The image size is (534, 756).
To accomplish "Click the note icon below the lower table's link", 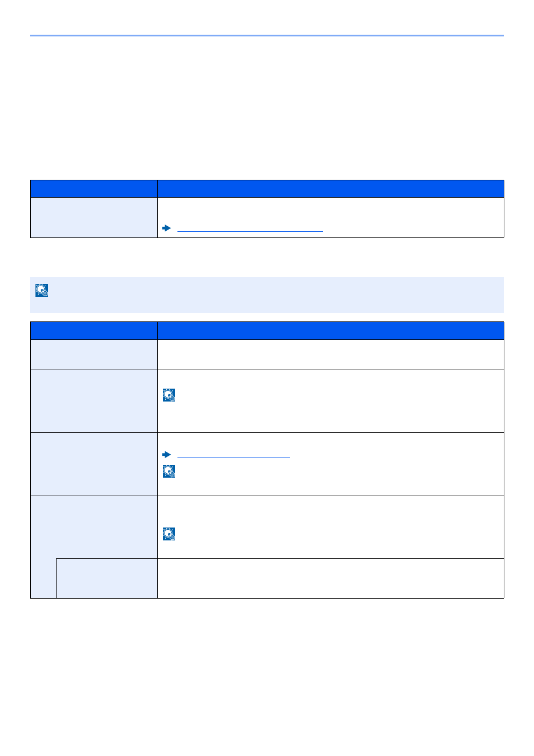I will 169,471.
